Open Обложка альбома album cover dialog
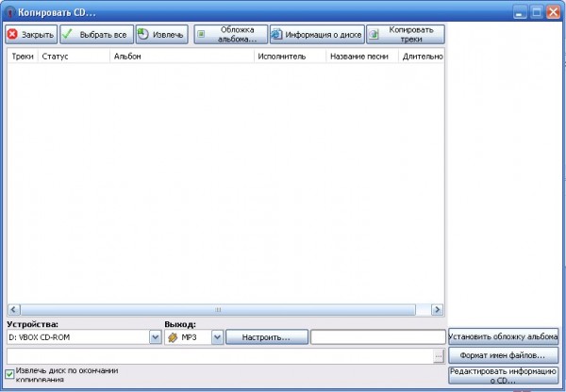The width and height of the screenshot is (566, 392). [231, 35]
